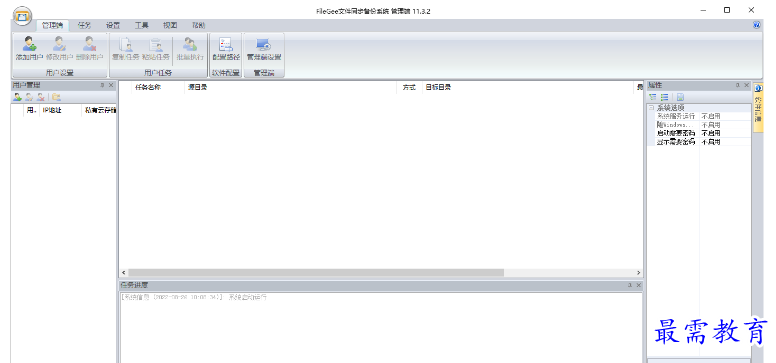The width and height of the screenshot is (776, 363).
Task: Select the 系统服务运行 property row
Action: 698,116
